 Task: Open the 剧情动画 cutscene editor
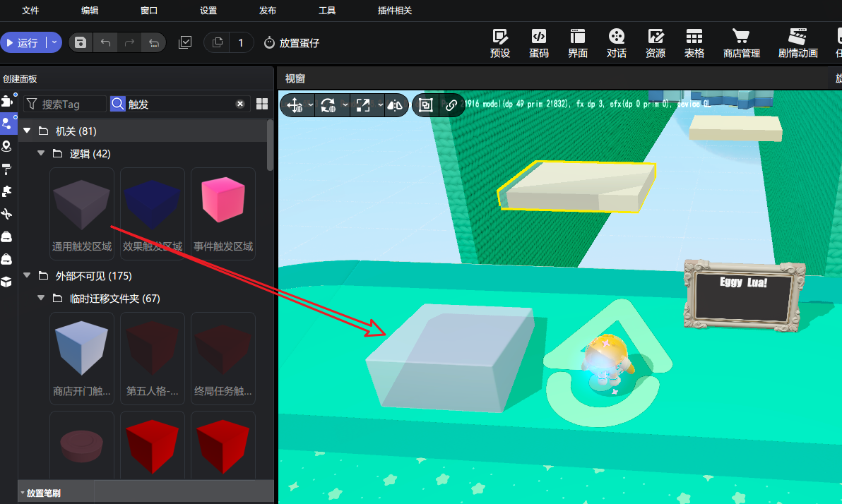tap(797, 43)
